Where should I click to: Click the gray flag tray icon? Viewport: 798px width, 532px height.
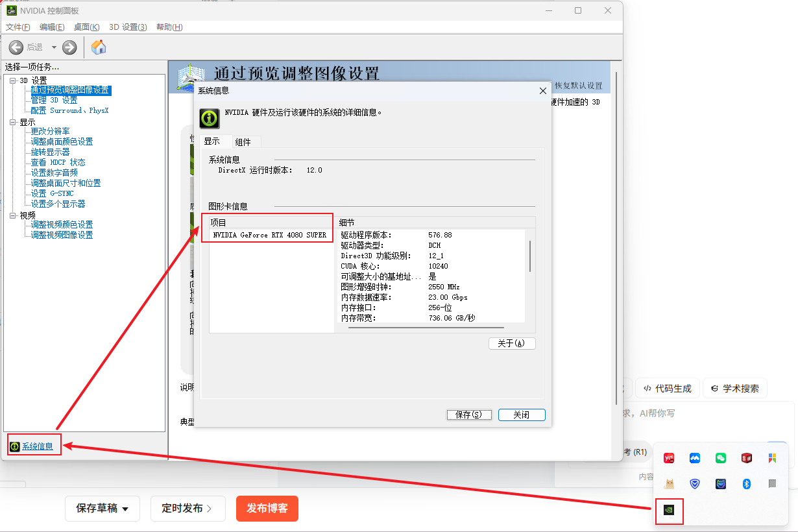(x=772, y=484)
